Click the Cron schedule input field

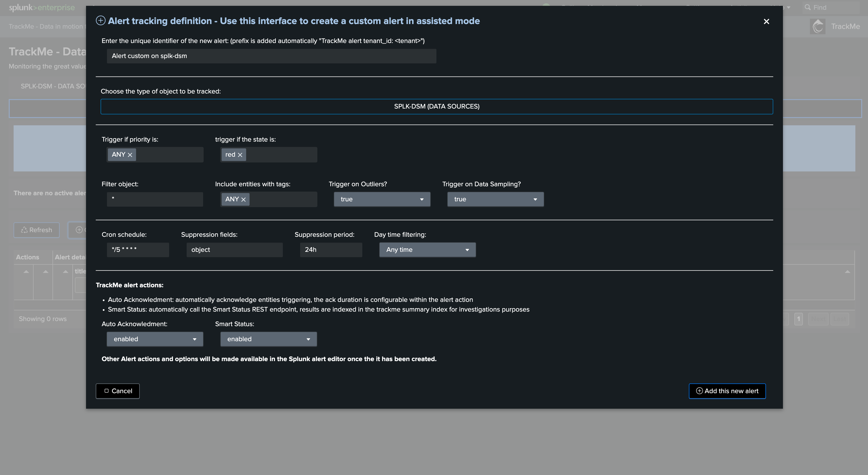[x=138, y=250]
